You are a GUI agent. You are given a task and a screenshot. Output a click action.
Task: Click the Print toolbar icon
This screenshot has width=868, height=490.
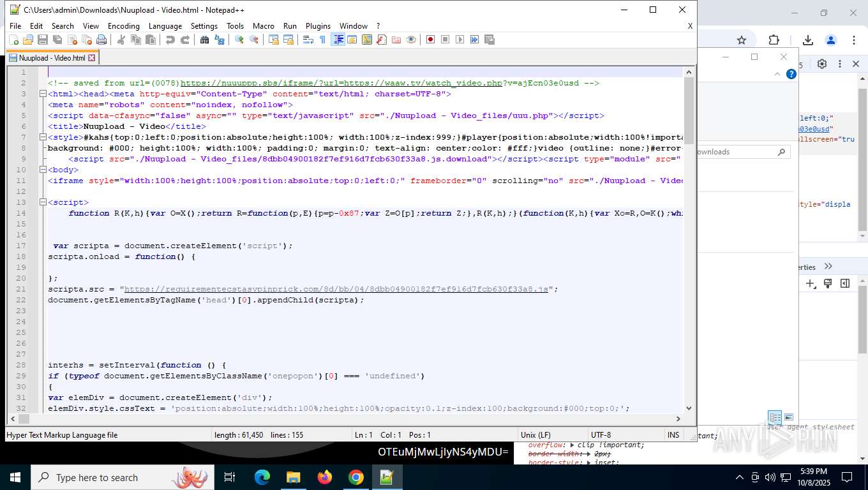click(101, 40)
